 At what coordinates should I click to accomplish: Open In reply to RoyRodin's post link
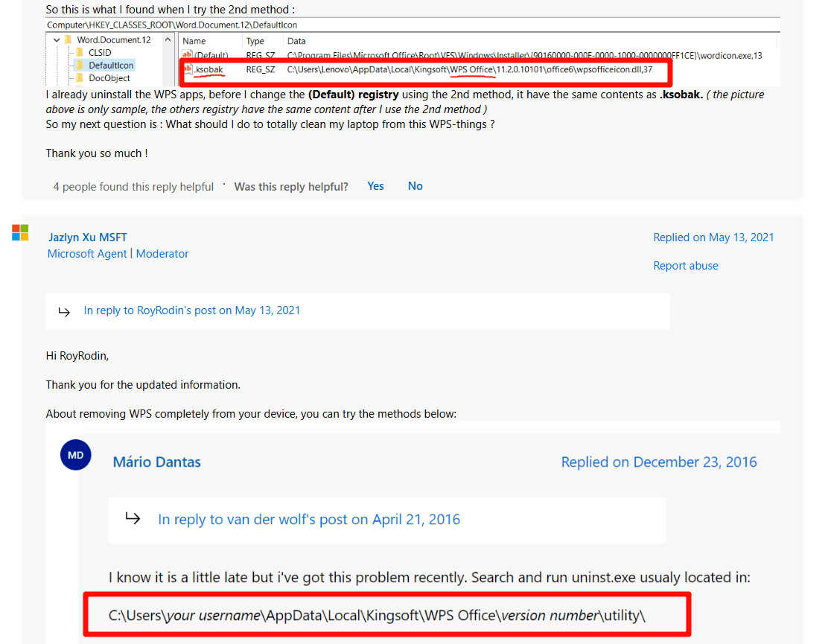coord(191,310)
